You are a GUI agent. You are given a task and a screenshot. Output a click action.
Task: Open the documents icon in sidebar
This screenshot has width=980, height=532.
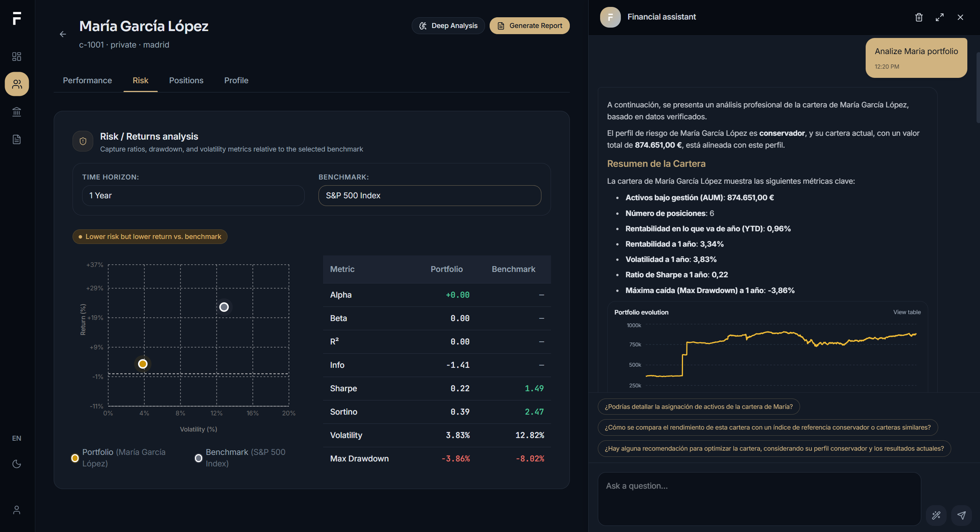click(16, 139)
